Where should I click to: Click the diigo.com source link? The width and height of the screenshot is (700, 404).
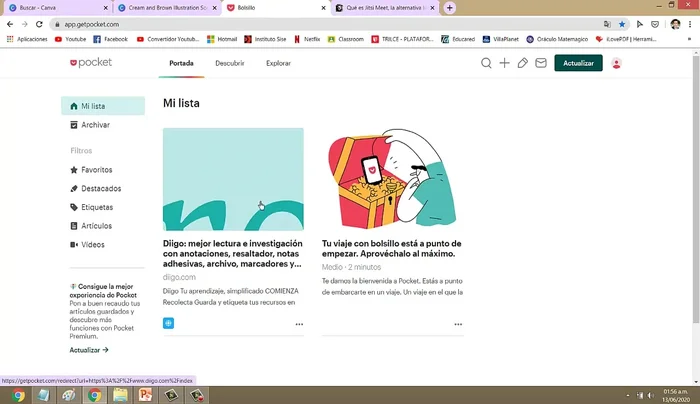point(179,277)
